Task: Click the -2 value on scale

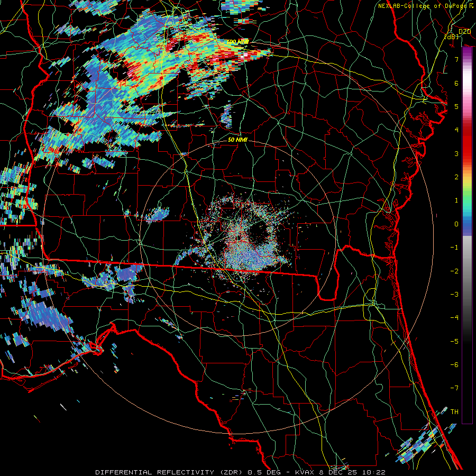Action: [454, 271]
